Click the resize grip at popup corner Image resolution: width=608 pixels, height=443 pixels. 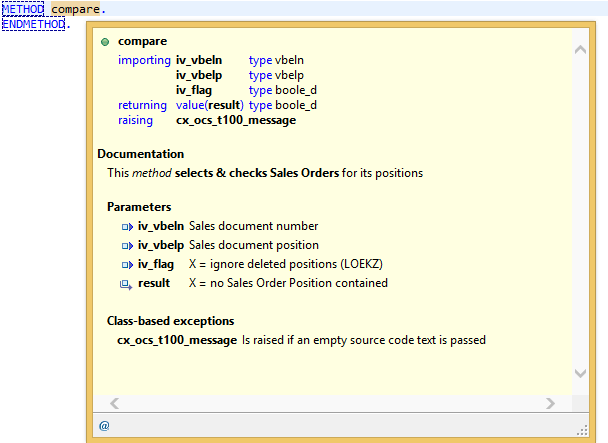(583, 426)
